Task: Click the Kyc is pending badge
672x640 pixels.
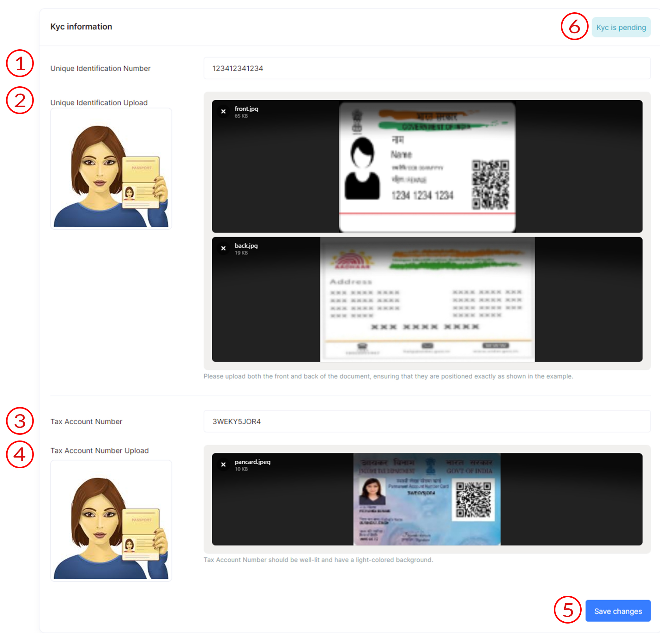Action: [621, 27]
